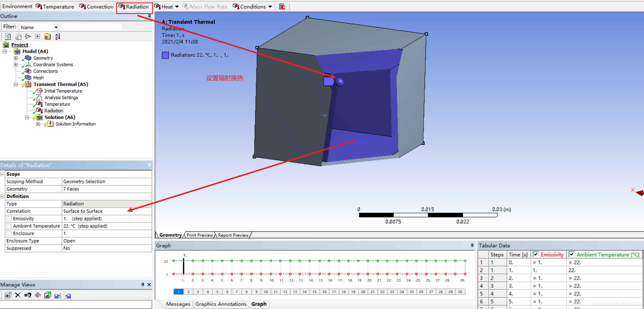The image size is (644, 309).
Task: Click the Radiation load toolbar button
Action: [134, 7]
